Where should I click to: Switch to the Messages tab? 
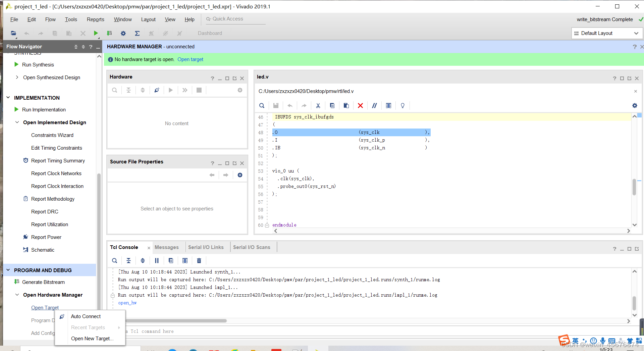pyautogui.click(x=167, y=247)
